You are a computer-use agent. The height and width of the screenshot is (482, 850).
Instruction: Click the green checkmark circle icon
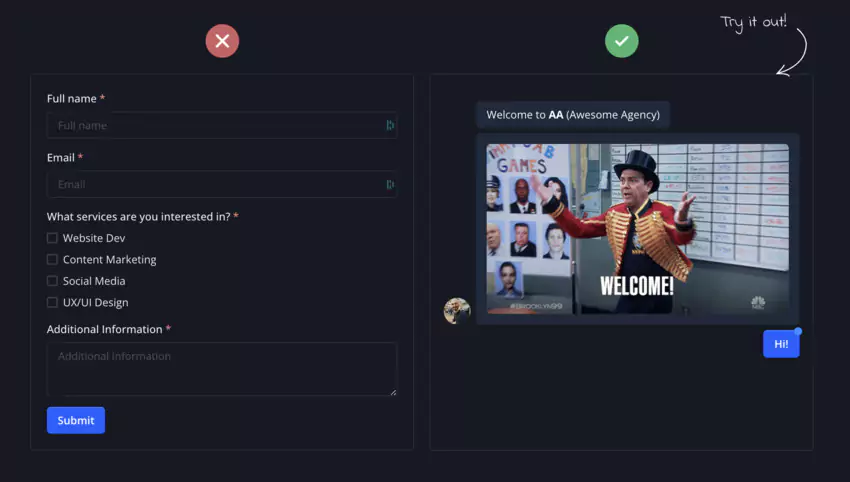tap(622, 41)
